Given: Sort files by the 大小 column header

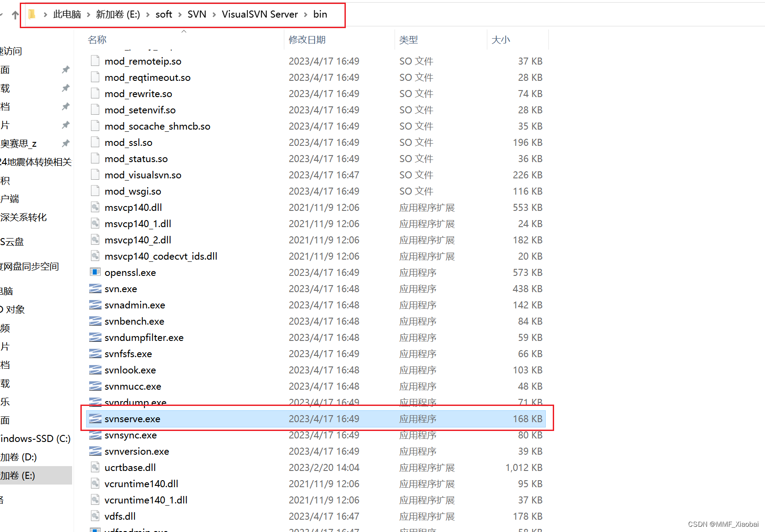Looking at the screenshot, I should (501, 40).
